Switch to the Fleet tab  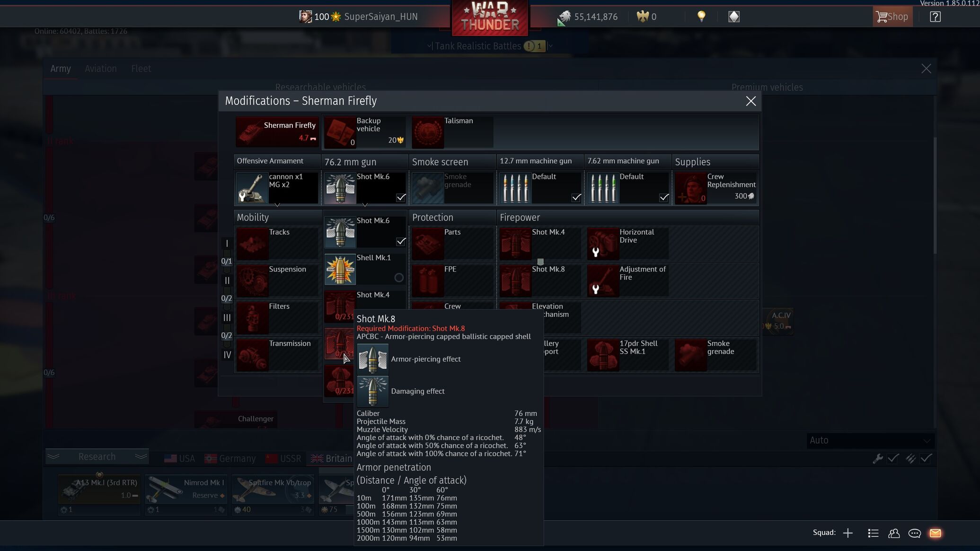point(141,69)
